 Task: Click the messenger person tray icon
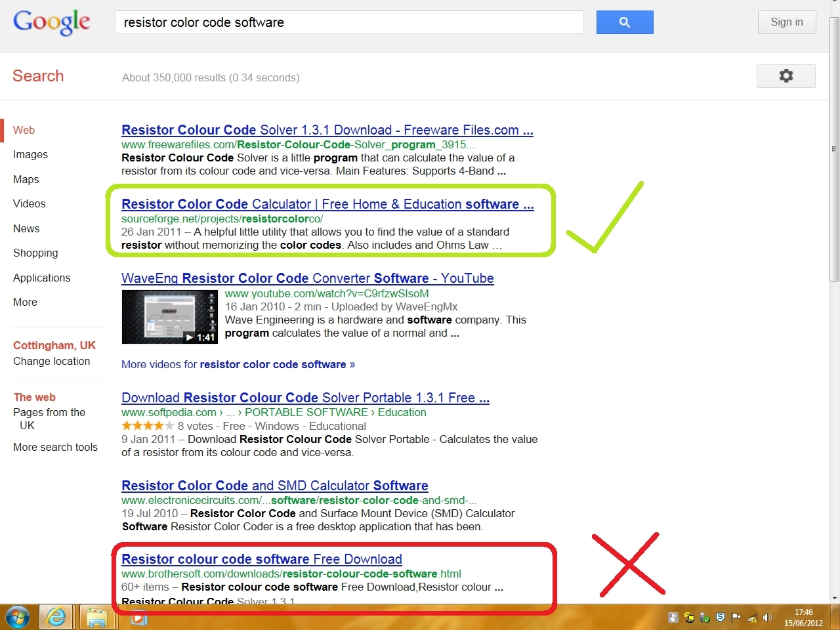coord(673,618)
